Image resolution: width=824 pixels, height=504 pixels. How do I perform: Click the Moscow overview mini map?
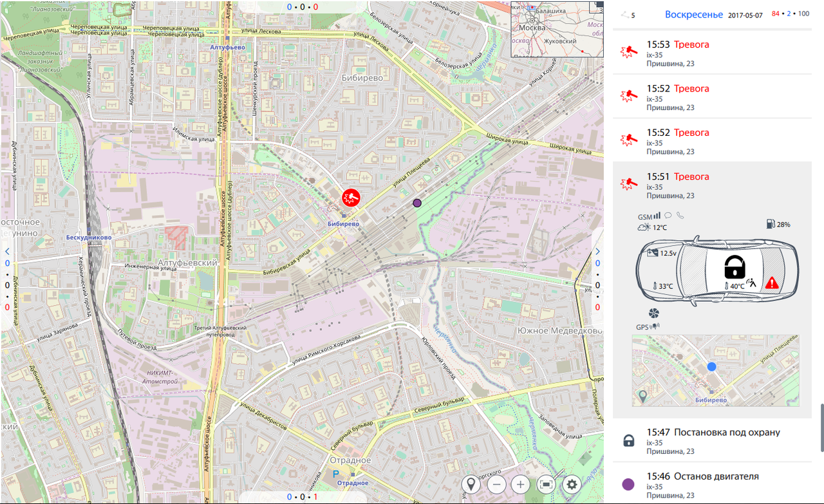tap(557, 28)
